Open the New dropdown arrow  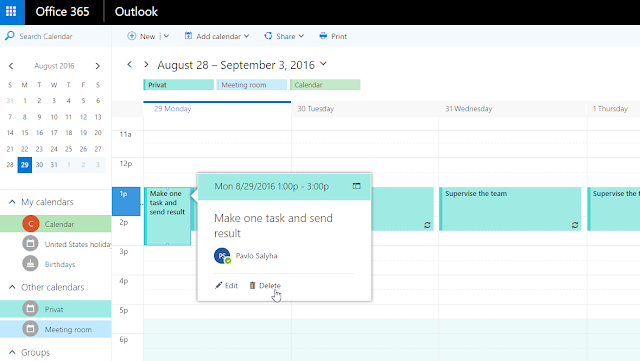[x=166, y=36]
